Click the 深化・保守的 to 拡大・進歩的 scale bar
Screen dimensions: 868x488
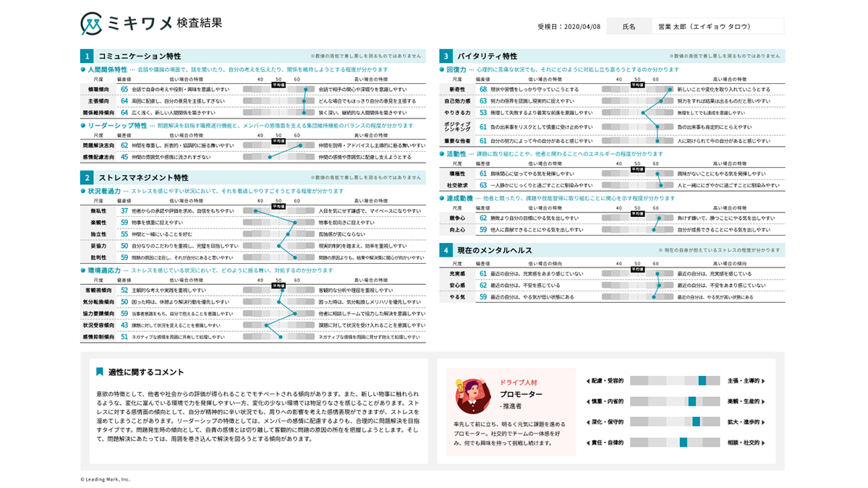coord(675,421)
